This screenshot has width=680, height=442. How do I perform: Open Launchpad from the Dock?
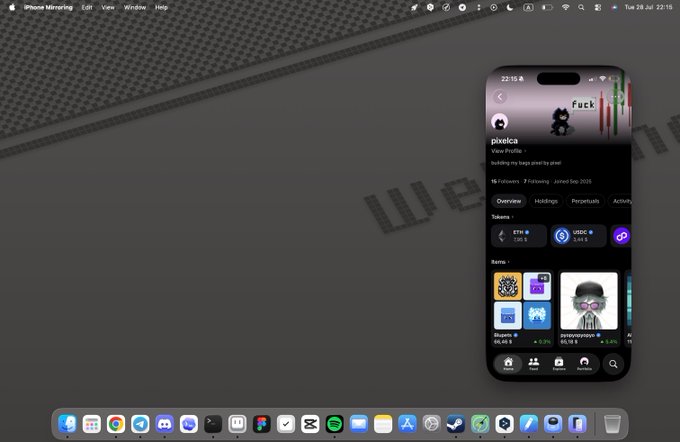(92, 424)
